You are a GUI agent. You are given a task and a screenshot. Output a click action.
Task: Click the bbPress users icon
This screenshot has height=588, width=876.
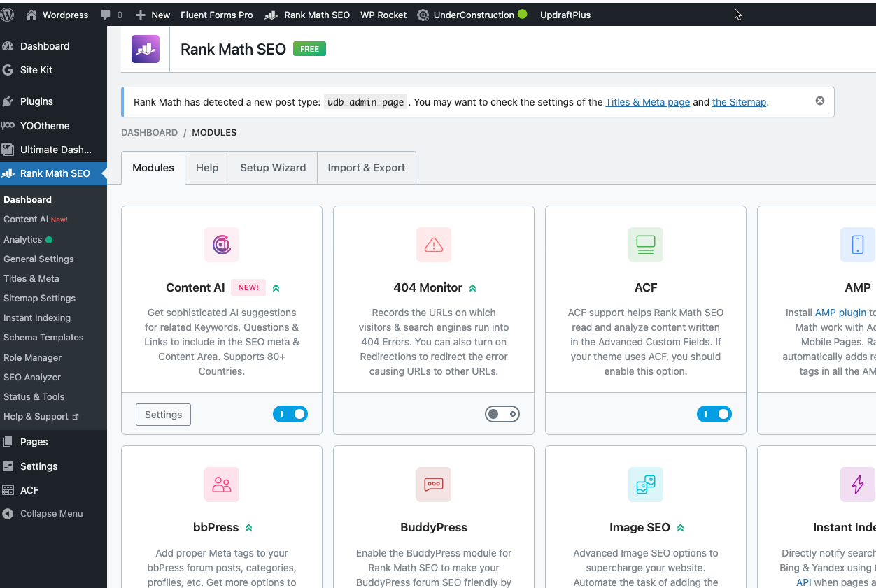coord(222,485)
